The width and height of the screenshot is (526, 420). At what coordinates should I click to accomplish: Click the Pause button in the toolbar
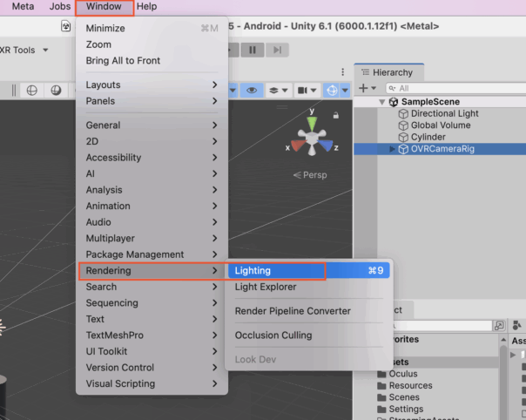click(x=253, y=51)
